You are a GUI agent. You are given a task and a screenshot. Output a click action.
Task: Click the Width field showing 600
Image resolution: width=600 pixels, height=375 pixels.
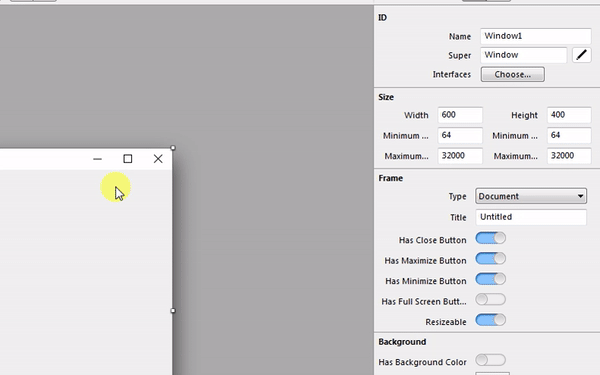tap(460, 115)
